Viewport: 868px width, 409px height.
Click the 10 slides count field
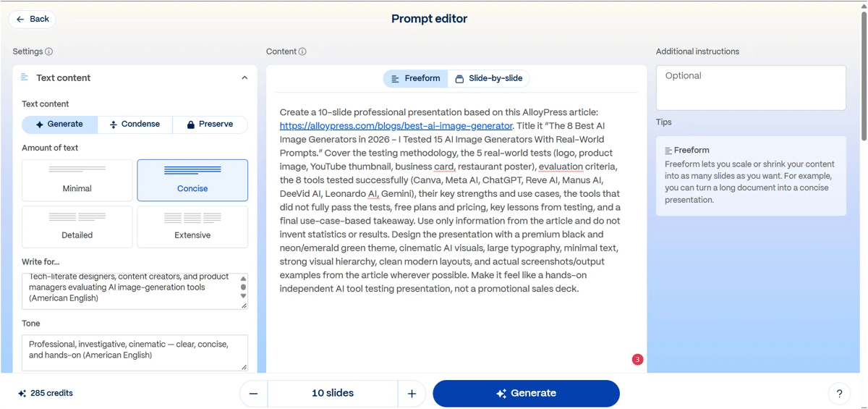pyautogui.click(x=333, y=393)
